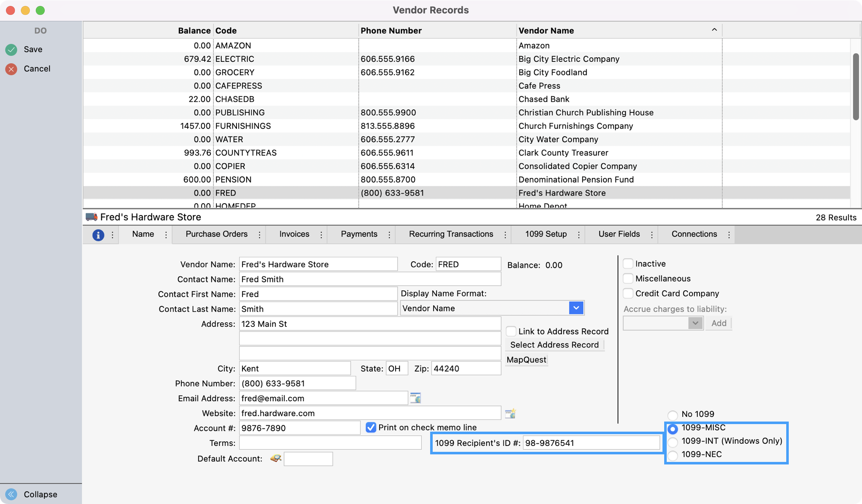The image size is (862, 504).
Task: Click the Default Account lookup icon
Action: point(276,459)
